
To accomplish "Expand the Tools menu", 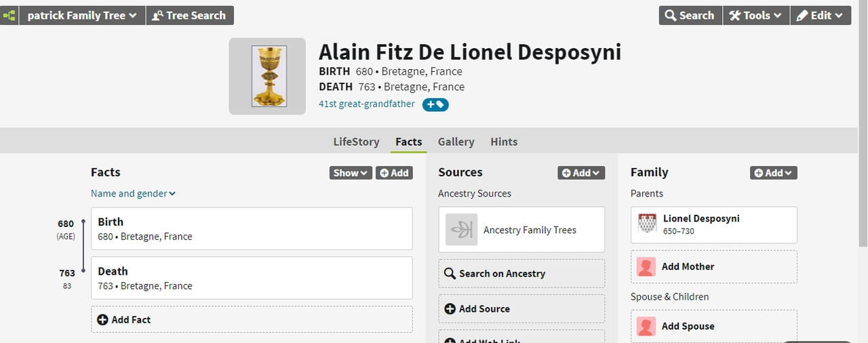I will click(x=755, y=16).
